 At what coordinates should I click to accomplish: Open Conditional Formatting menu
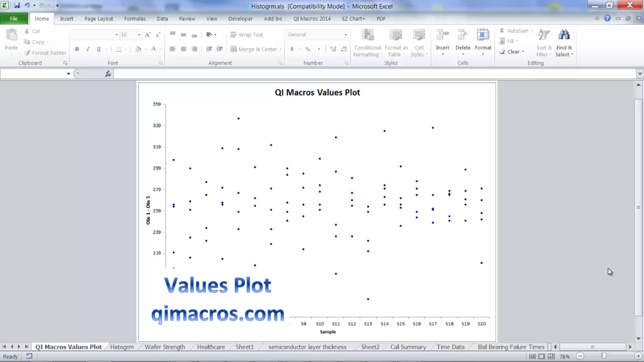click(x=367, y=43)
